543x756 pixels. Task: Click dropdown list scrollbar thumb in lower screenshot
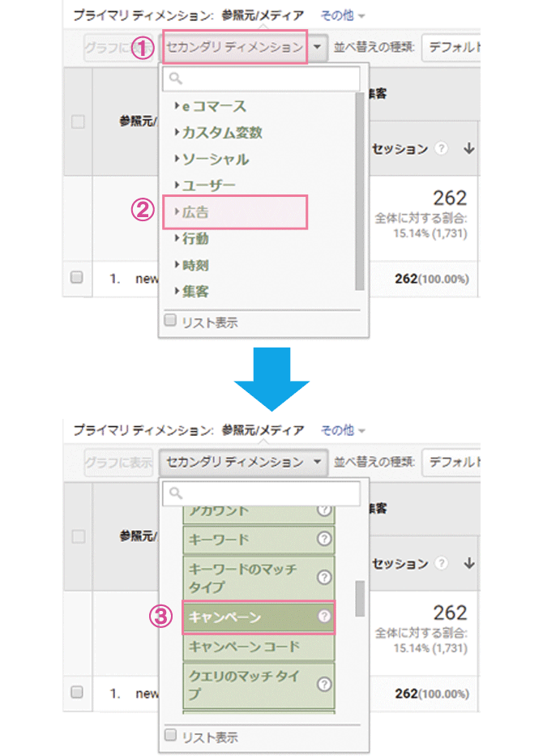(x=360, y=598)
